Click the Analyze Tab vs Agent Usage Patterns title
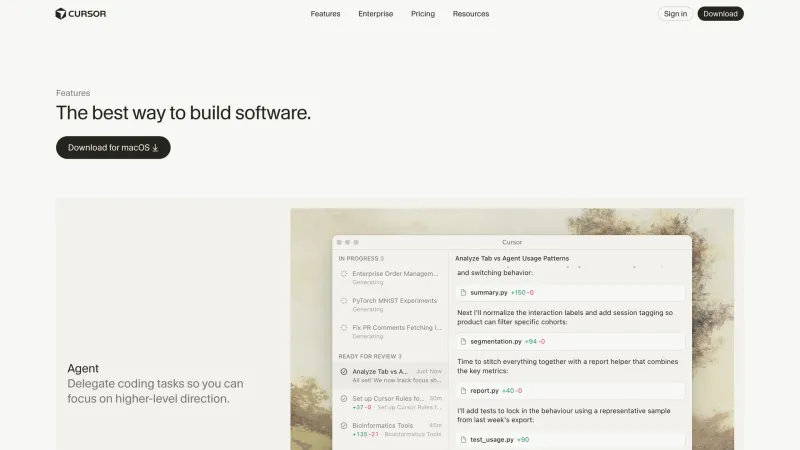This screenshot has width=800, height=450. coord(512,259)
